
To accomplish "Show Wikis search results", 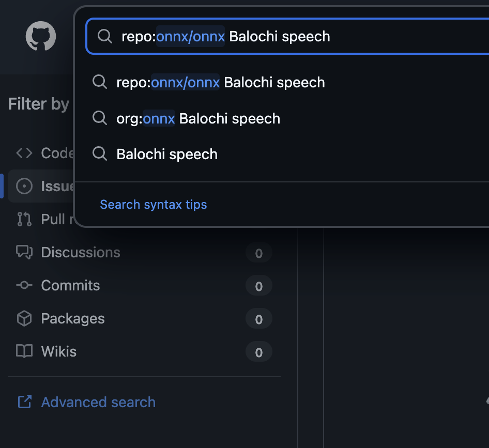I will click(59, 351).
